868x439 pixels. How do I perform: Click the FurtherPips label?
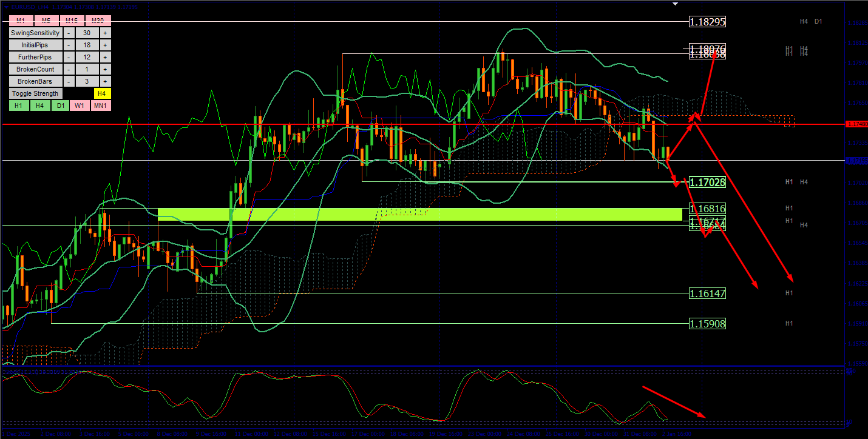(x=36, y=57)
